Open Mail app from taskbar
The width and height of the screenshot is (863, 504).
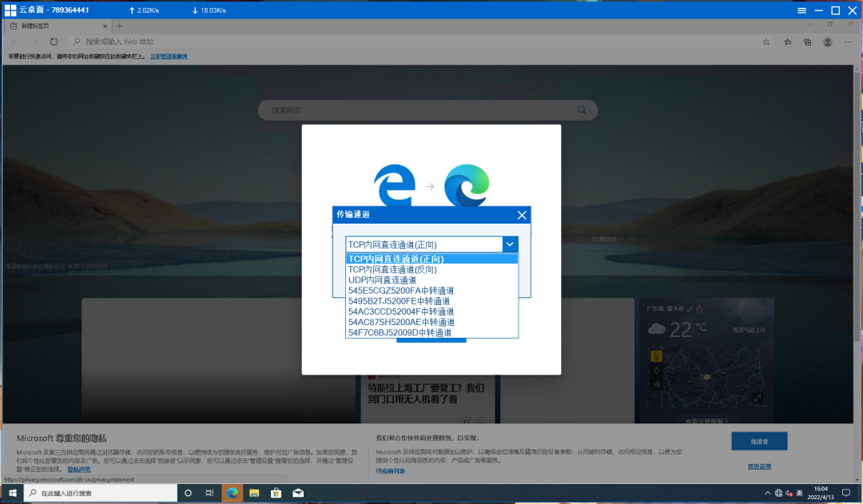pyautogui.click(x=298, y=493)
